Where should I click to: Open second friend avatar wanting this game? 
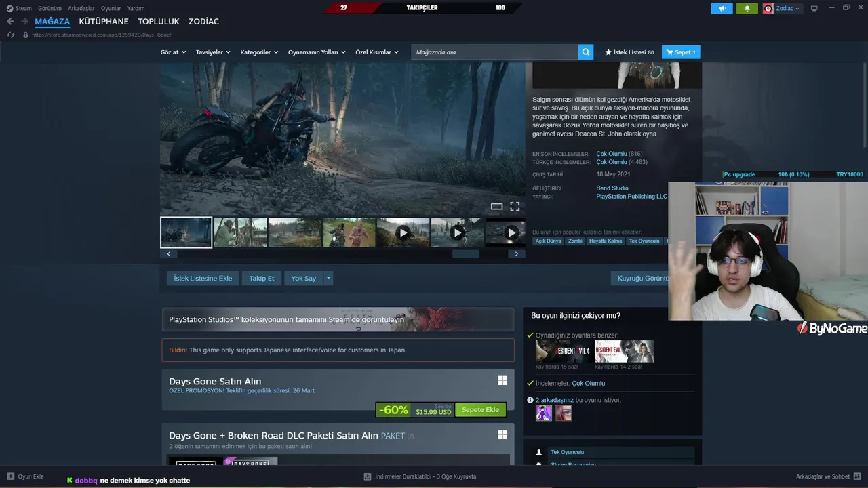click(x=564, y=413)
